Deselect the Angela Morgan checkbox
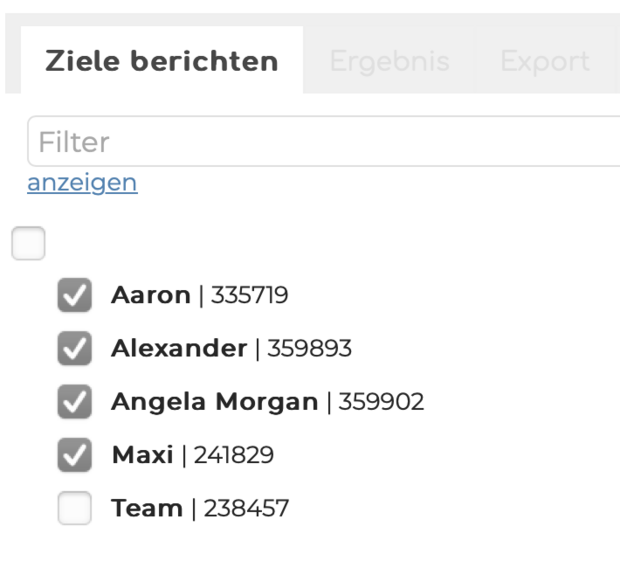 (x=74, y=402)
